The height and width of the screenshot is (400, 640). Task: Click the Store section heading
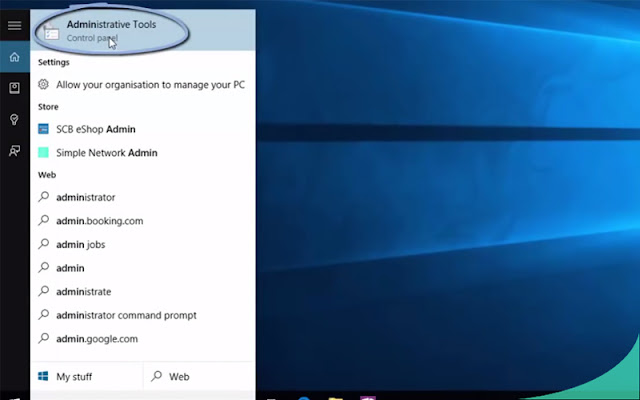48,107
